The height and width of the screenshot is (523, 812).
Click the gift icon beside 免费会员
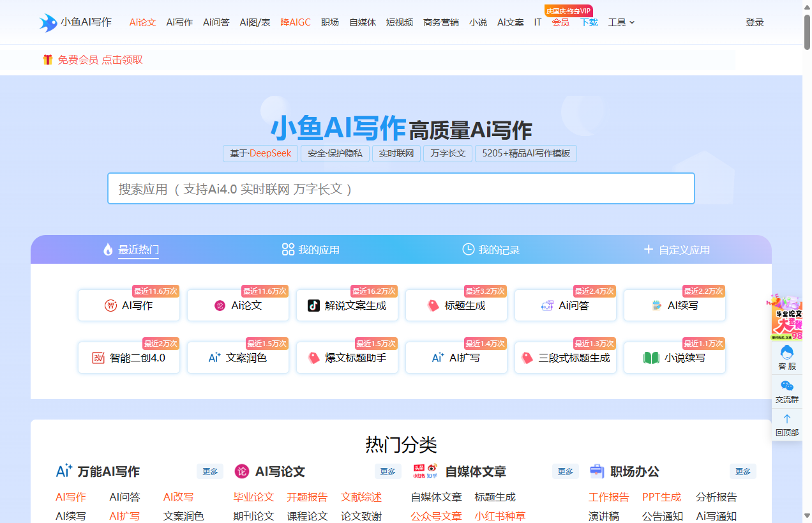48,60
